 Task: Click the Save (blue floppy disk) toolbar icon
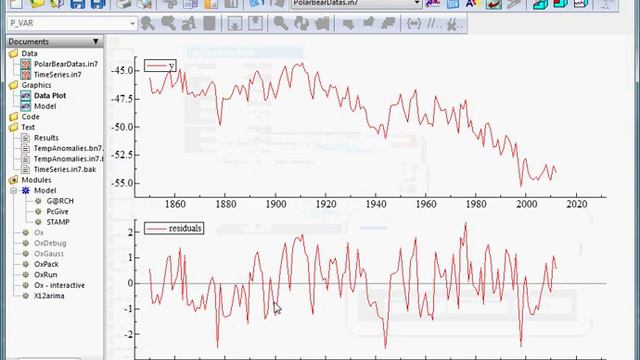click(x=77, y=4)
